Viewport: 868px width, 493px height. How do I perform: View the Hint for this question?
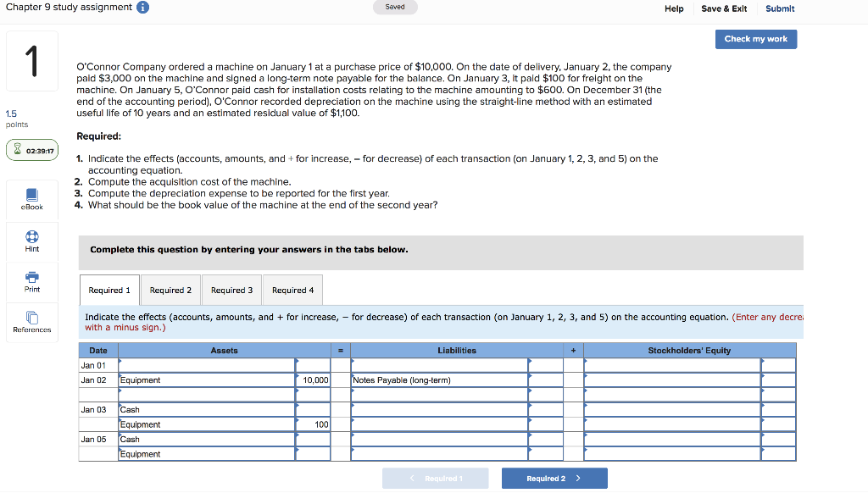click(31, 242)
